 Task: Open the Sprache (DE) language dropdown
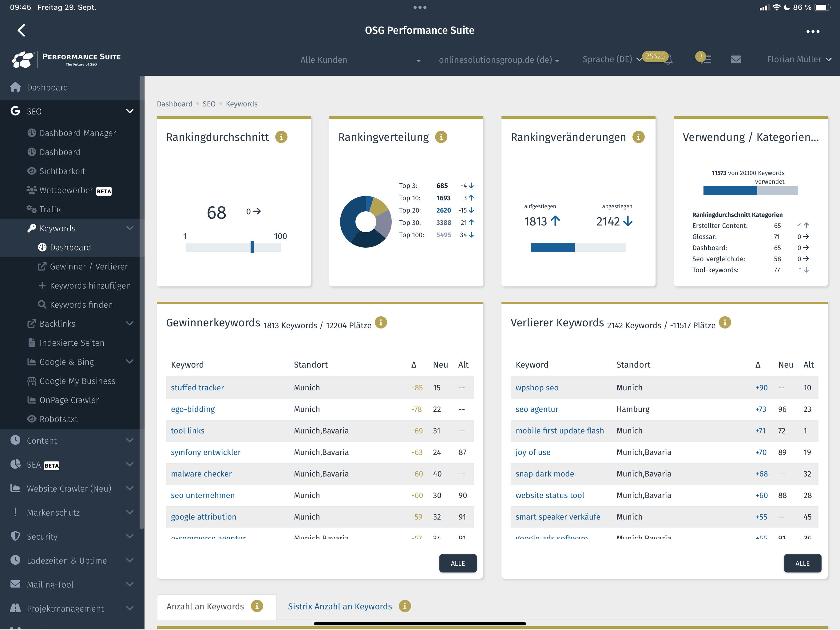(612, 59)
